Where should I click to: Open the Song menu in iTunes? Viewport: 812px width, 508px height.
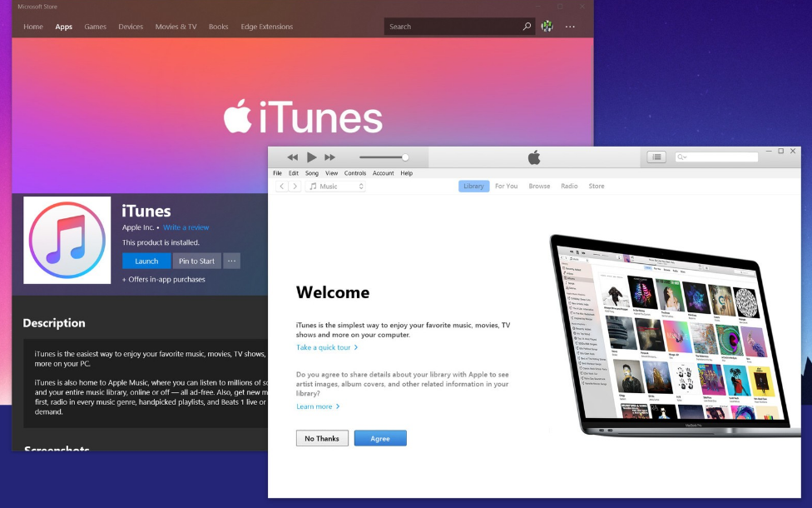[312, 173]
